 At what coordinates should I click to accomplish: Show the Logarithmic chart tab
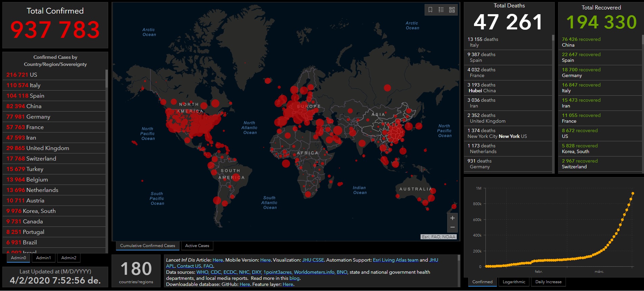coord(514,282)
